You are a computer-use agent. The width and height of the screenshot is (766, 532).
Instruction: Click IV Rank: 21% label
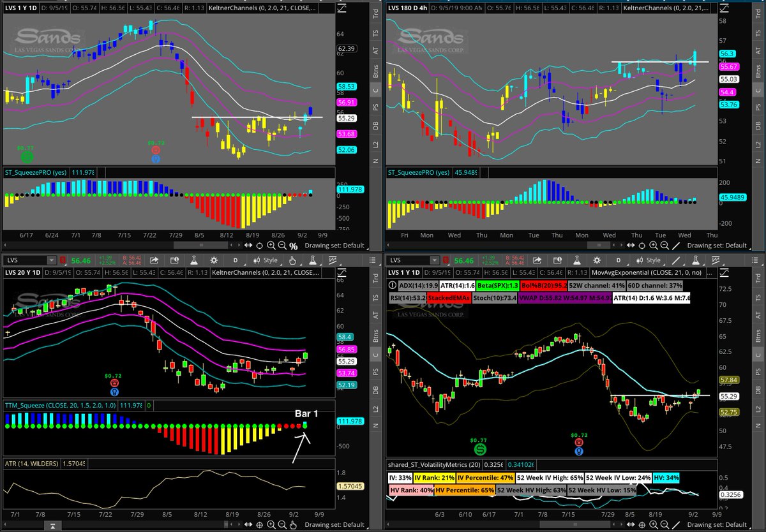[433, 477]
